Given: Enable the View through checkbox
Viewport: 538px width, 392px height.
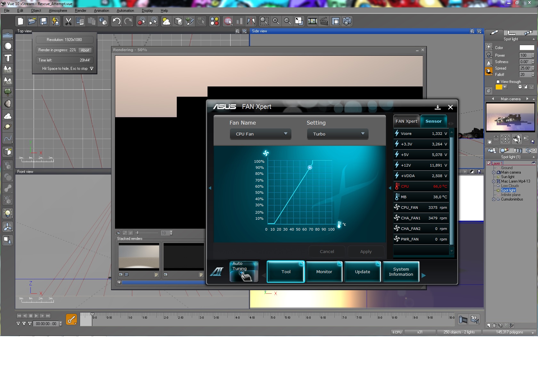Looking at the screenshot, I should (x=498, y=82).
